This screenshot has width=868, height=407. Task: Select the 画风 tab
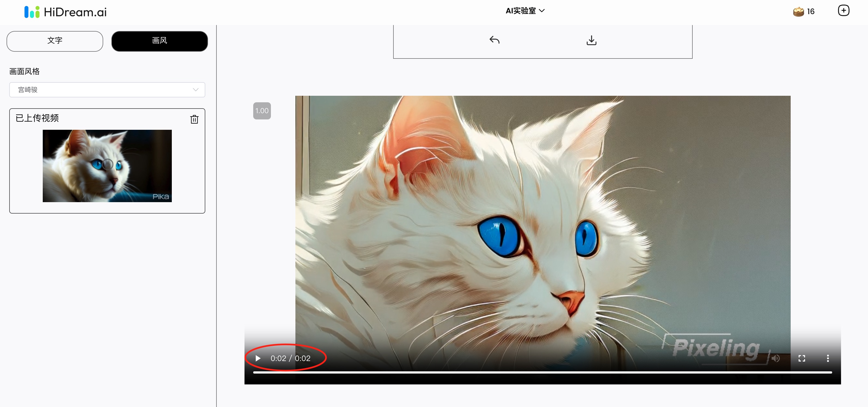pyautogui.click(x=159, y=41)
